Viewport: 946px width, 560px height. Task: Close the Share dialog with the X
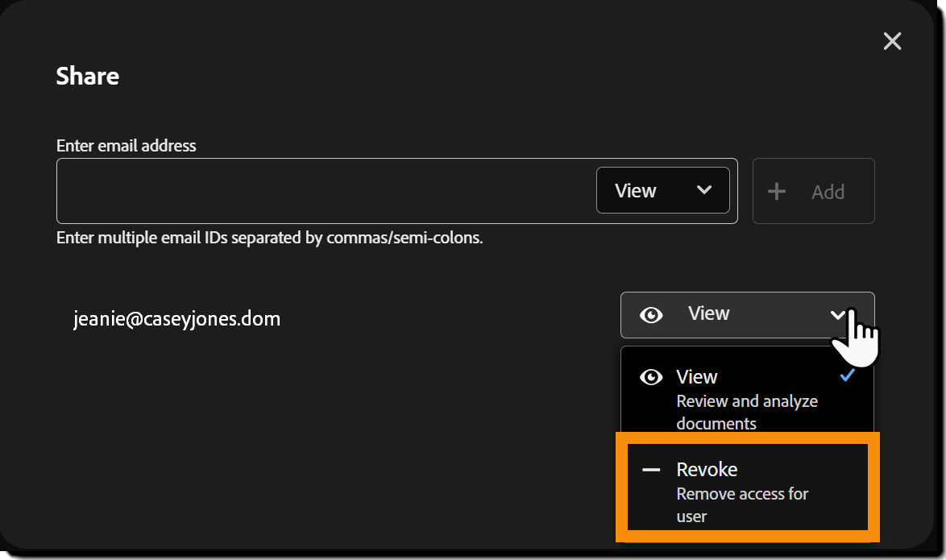point(892,41)
